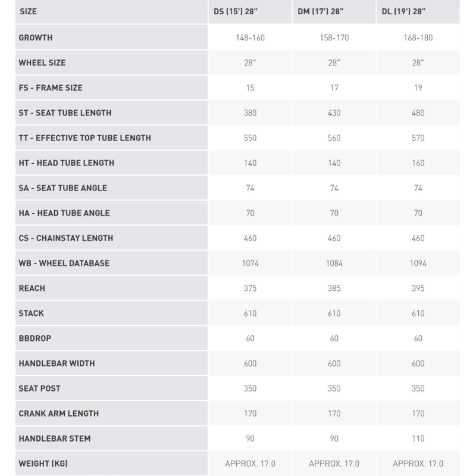Viewport: 476px width, 476px height.
Task: Click the HANDLEBAR WIDTH row label
Action: 57,364
